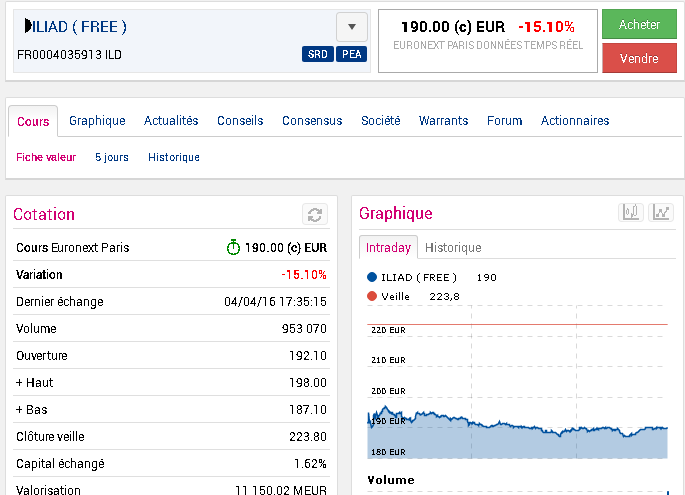
Task: Go to the Consensus tab
Action: [x=312, y=121]
